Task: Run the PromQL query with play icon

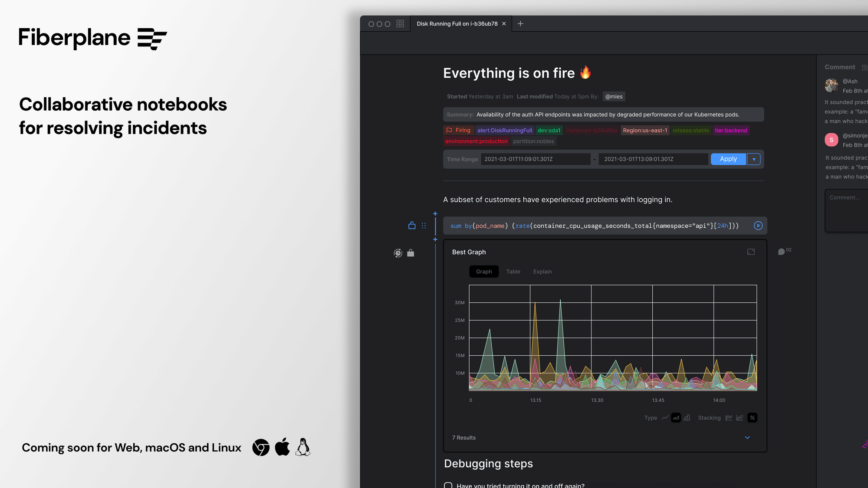Action: tap(758, 226)
